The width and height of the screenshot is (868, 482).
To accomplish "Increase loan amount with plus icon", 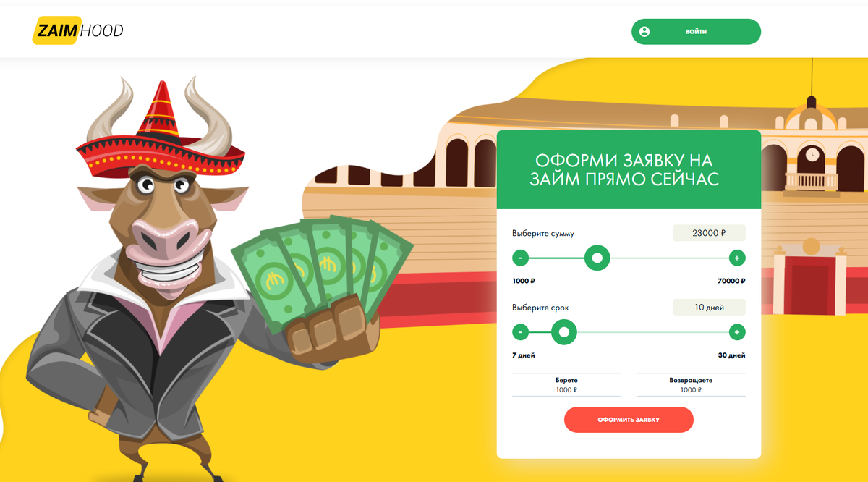I will (737, 258).
